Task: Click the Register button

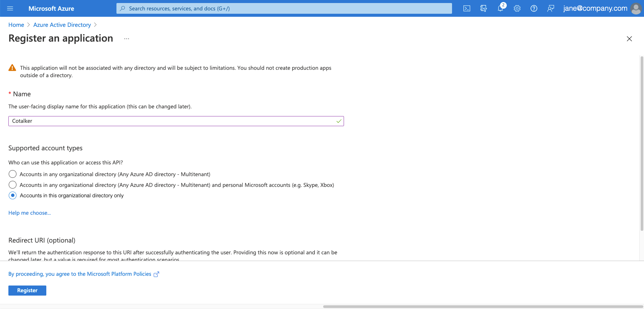Action: (x=27, y=290)
